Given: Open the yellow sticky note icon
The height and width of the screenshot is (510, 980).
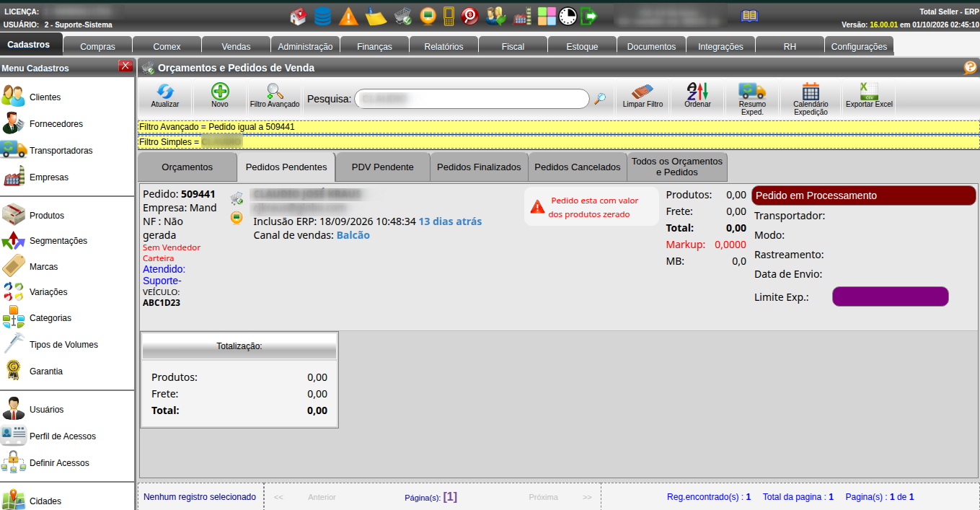Looking at the screenshot, I should (x=375, y=16).
